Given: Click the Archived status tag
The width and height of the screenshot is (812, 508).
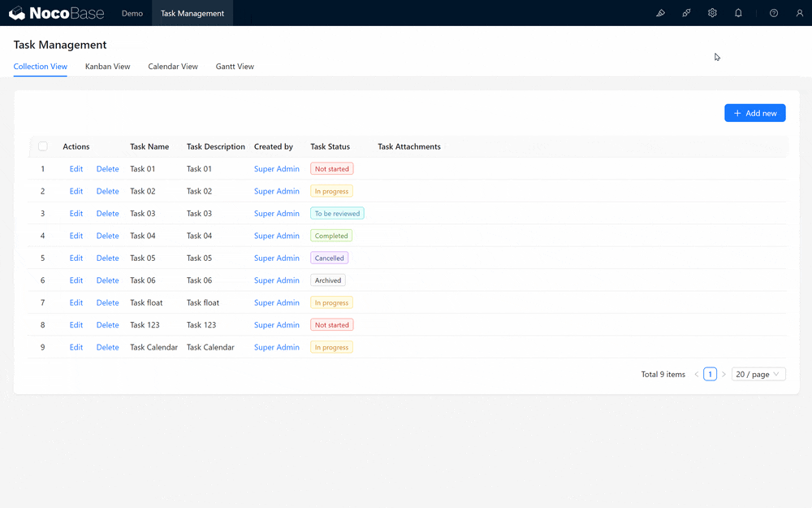Looking at the screenshot, I should click(x=328, y=280).
